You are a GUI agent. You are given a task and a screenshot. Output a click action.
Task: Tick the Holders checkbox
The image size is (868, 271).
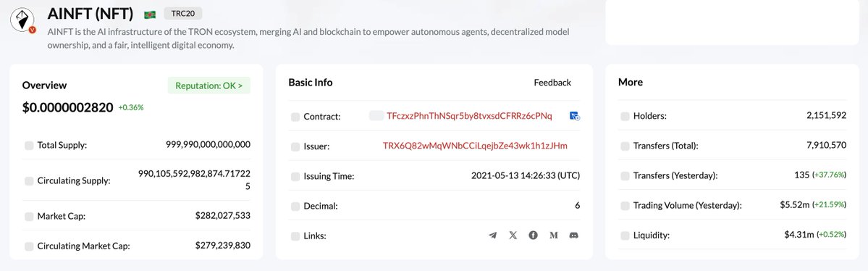point(625,117)
